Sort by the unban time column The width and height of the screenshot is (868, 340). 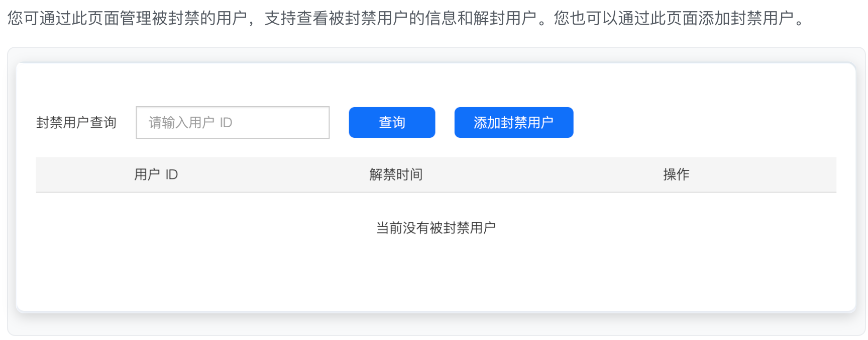tap(396, 175)
